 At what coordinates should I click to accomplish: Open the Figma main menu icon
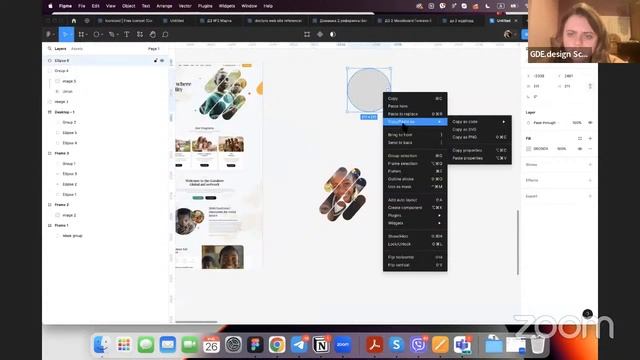click(x=49, y=34)
